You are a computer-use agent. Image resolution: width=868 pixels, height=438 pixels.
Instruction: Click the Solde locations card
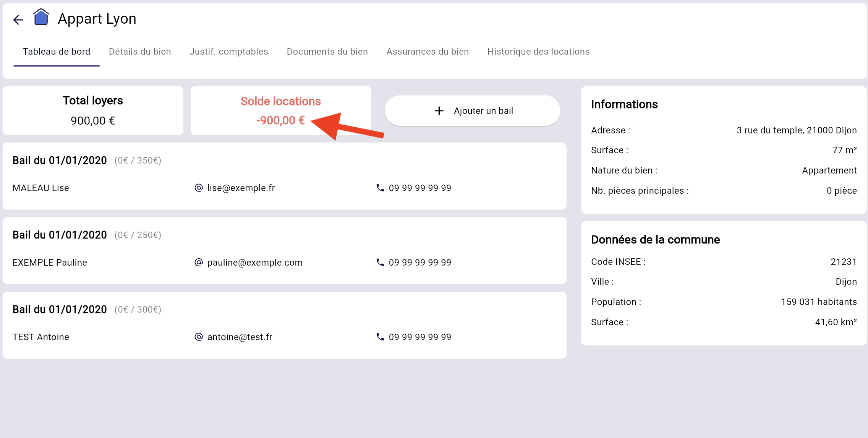[280, 110]
